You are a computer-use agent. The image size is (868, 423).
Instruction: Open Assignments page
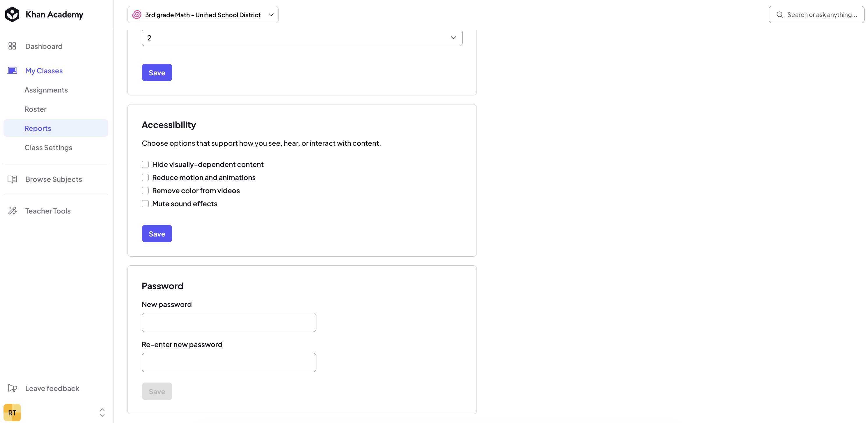pyautogui.click(x=46, y=90)
